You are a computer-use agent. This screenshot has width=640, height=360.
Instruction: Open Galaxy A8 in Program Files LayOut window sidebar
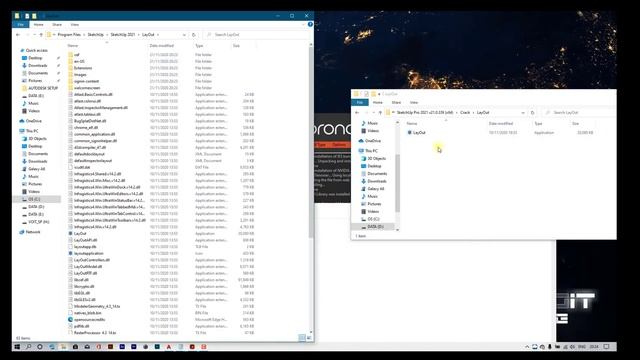click(x=36, y=169)
